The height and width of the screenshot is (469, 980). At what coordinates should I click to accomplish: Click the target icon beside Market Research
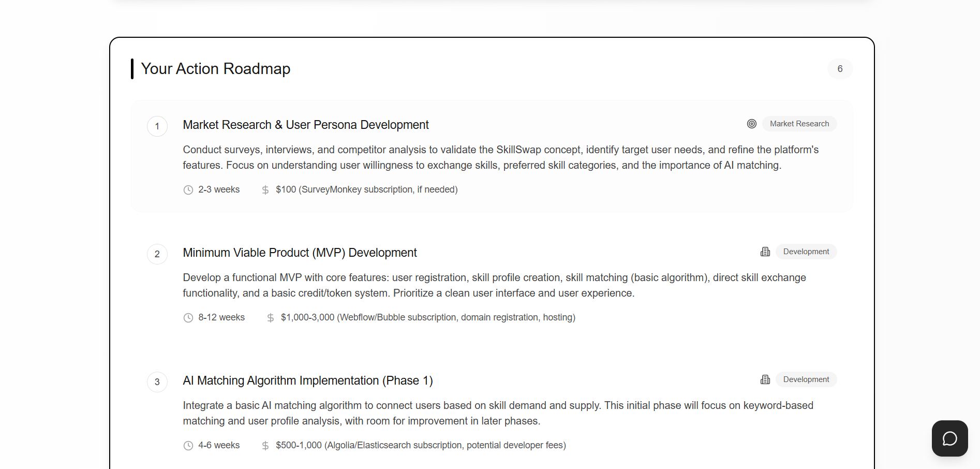coord(752,124)
